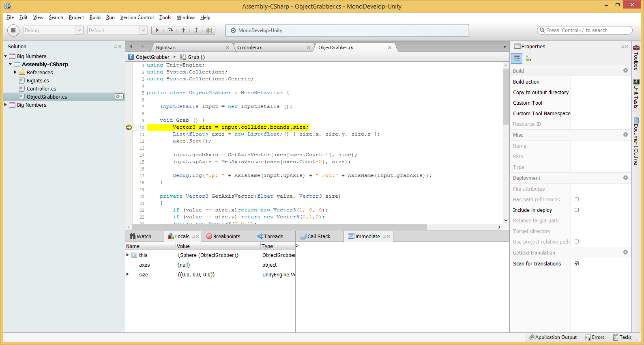Click the Step Into debug icon
The width and height of the screenshot is (644, 345).
point(183,30)
